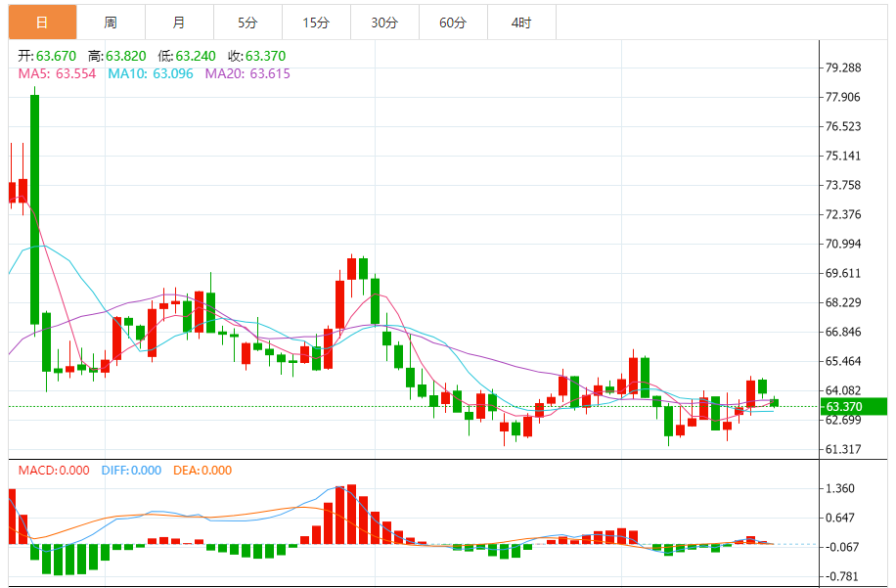The width and height of the screenshot is (896, 588).
Task: Click the 61.317 price axis label
Action: click(x=843, y=449)
